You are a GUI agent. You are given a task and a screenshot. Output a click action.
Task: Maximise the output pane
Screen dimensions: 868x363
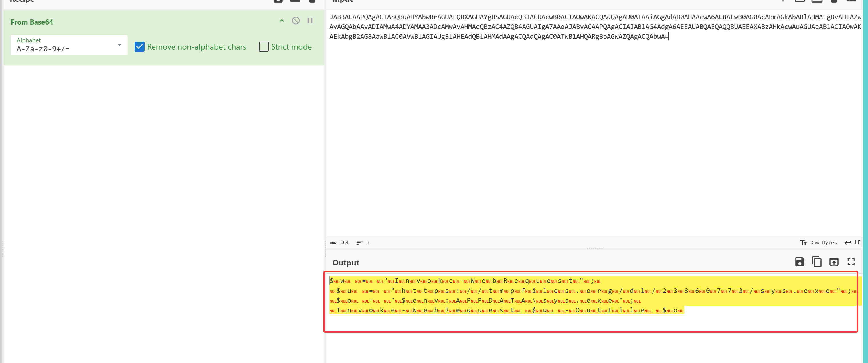coord(851,262)
